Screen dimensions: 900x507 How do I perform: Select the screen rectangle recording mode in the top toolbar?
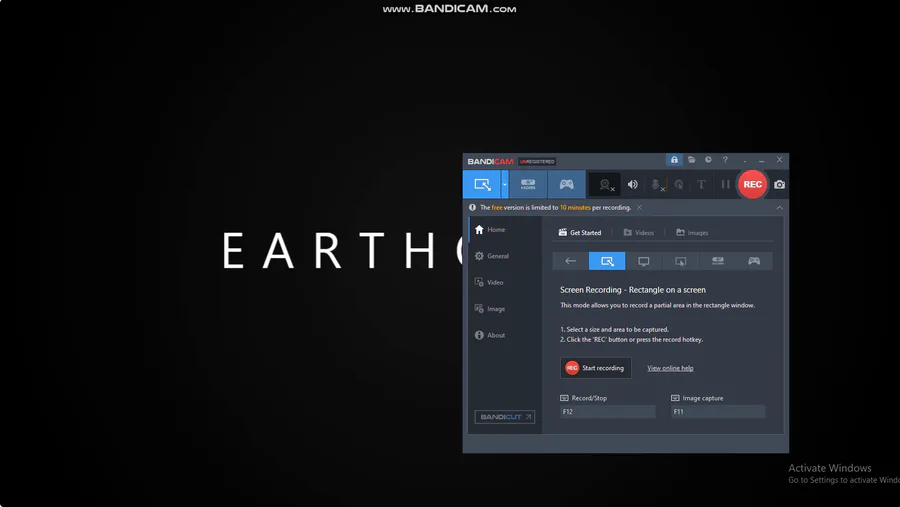tap(482, 184)
